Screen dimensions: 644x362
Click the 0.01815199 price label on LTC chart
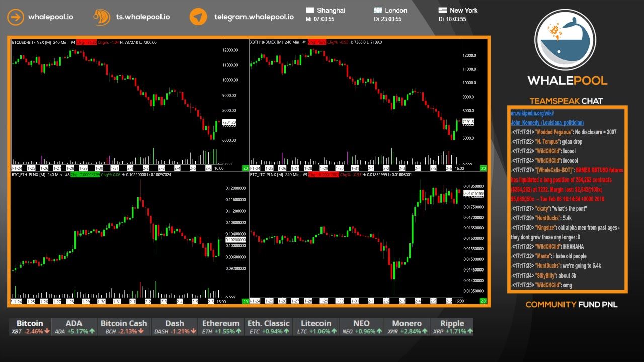pyautogui.click(x=473, y=193)
